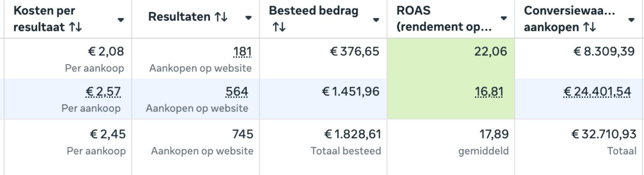The image size is (644, 175).
Task: Sort Conversiewaarde aankopen column arrows
Action: 590,27
